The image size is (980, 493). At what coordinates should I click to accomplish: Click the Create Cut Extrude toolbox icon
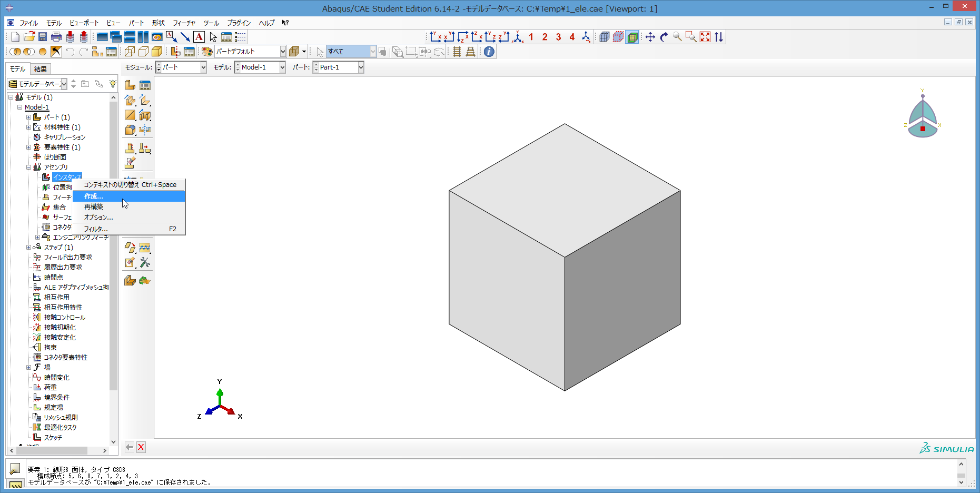(x=145, y=115)
